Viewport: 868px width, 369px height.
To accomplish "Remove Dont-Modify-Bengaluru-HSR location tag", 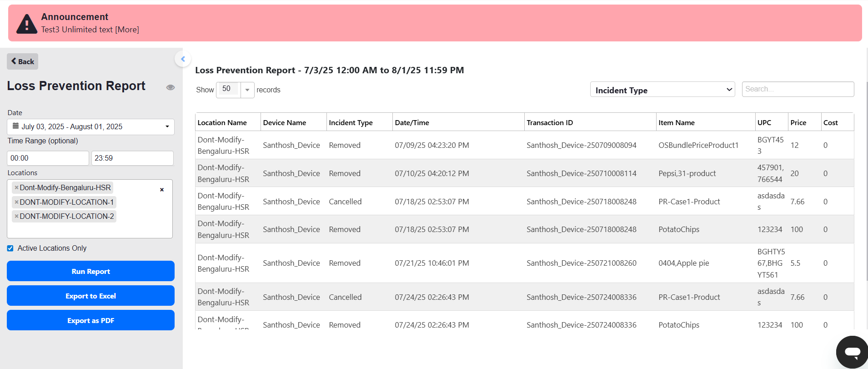I will [16, 187].
